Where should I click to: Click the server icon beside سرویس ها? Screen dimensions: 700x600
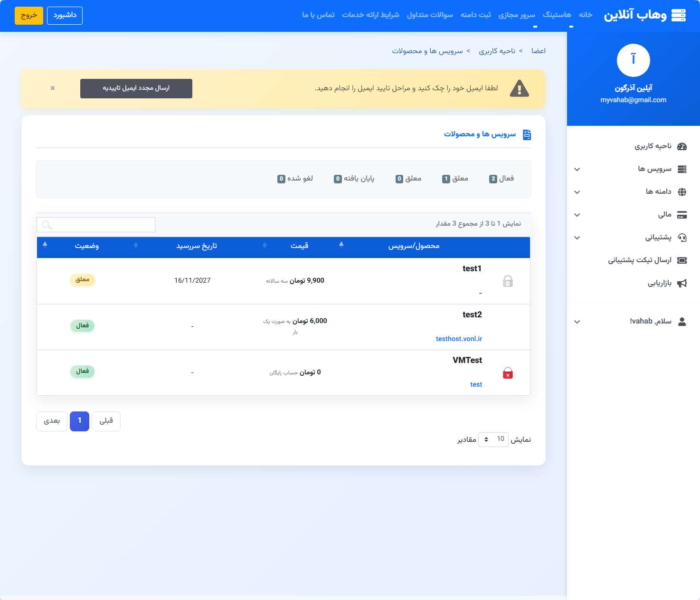[x=682, y=169]
